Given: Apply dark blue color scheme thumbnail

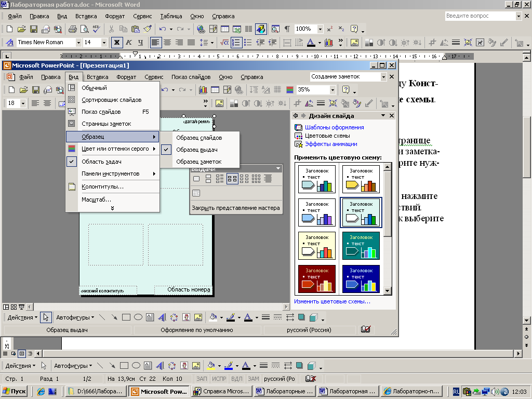Looking at the screenshot, I should pyautogui.click(x=361, y=279).
